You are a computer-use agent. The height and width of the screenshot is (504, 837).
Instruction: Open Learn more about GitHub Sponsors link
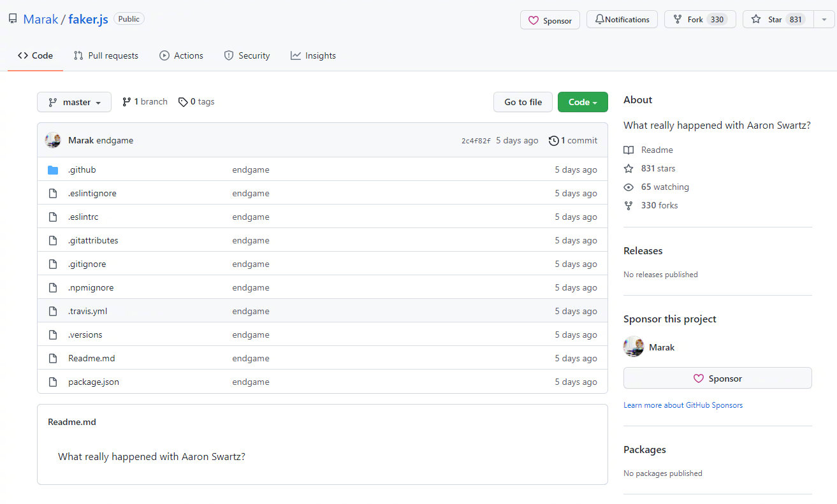[683, 405]
